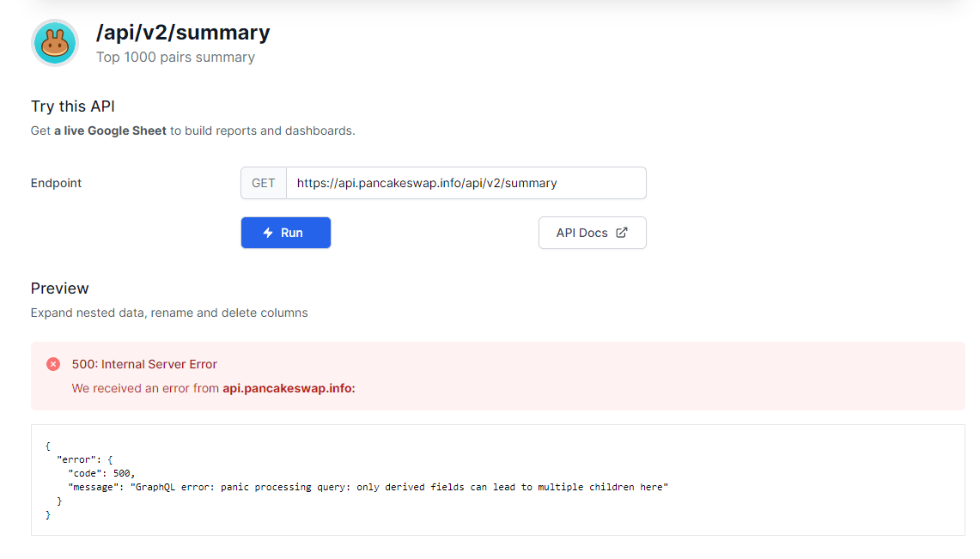Click the PancakeSwap bunny logo

[55, 43]
